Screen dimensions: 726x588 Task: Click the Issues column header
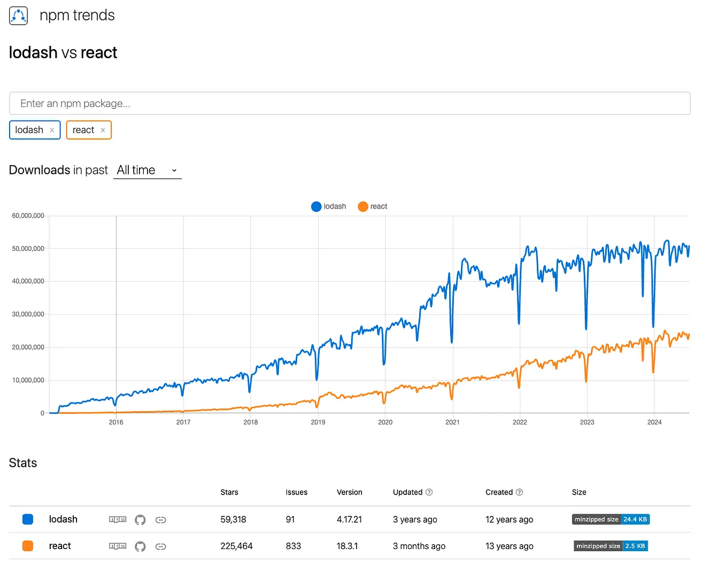pos(297,492)
